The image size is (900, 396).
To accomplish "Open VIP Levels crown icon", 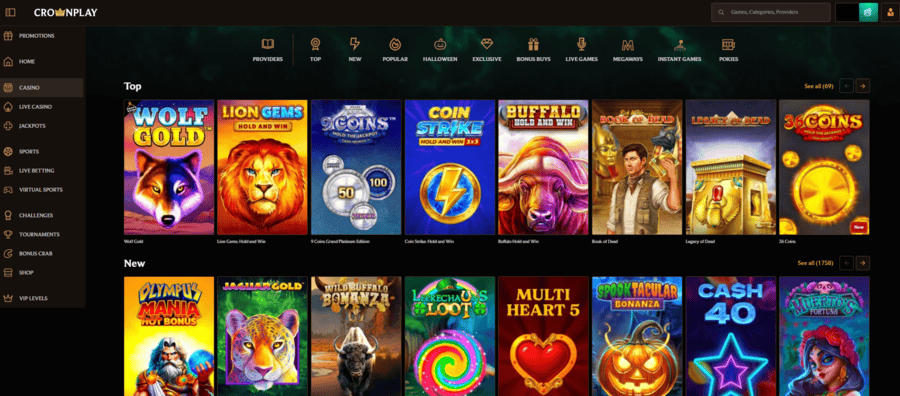I will tap(8, 298).
